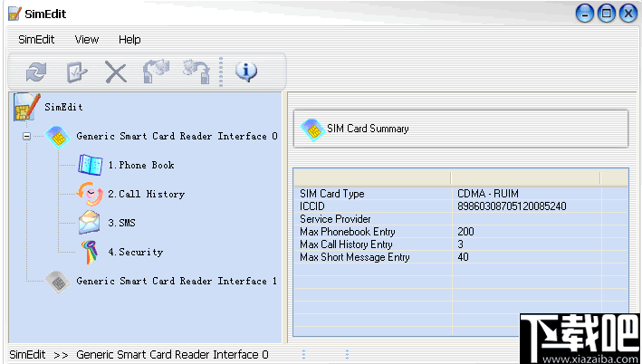Collapse Generic Smart Card Reader Interface 0 node
The width and height of the screenshot is (642, 364).
[x=26, y=136]
